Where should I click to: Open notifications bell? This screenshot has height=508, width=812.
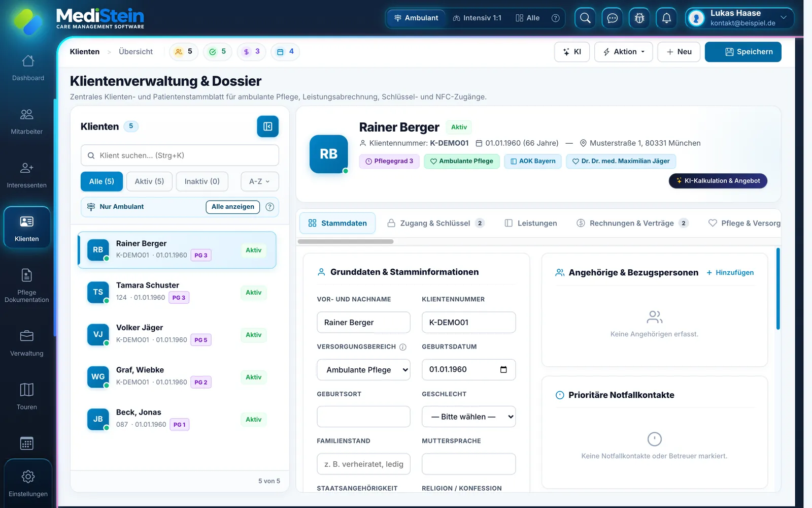click(667, 18)
